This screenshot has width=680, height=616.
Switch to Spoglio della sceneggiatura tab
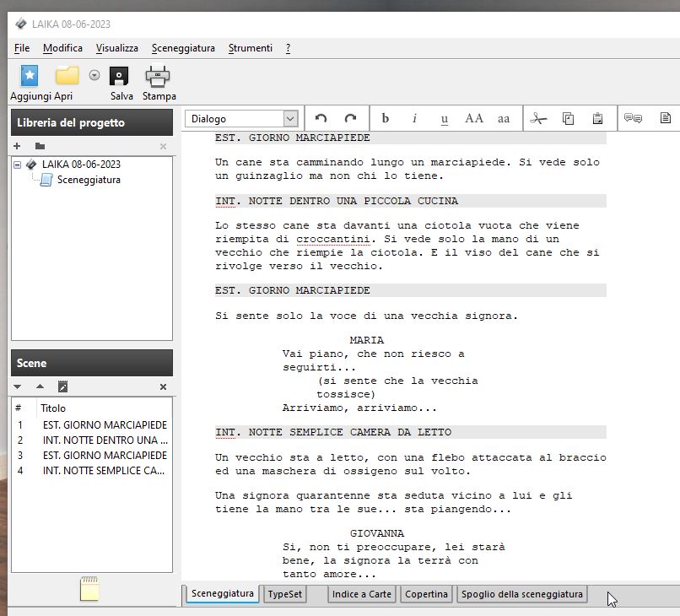click(522, 594)
